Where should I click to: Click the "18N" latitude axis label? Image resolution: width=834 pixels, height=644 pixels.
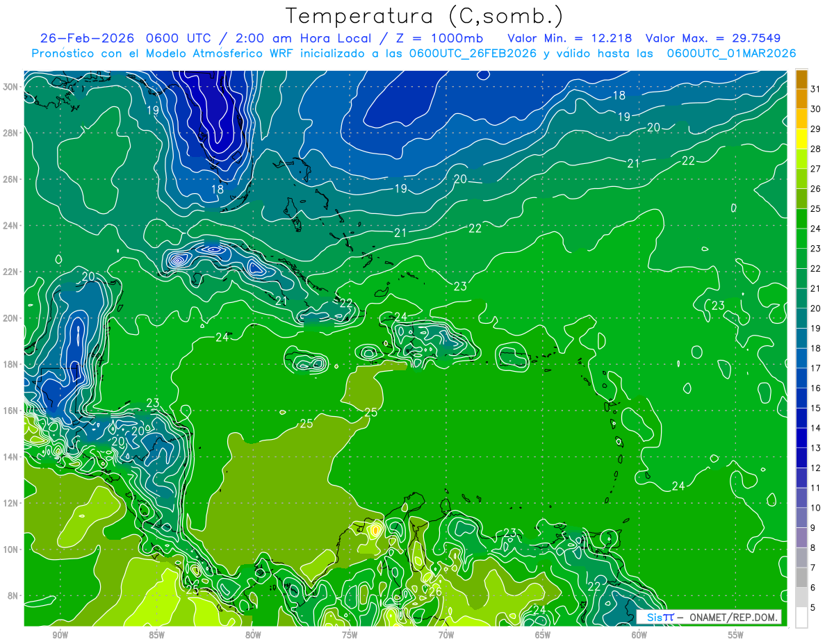10,364
